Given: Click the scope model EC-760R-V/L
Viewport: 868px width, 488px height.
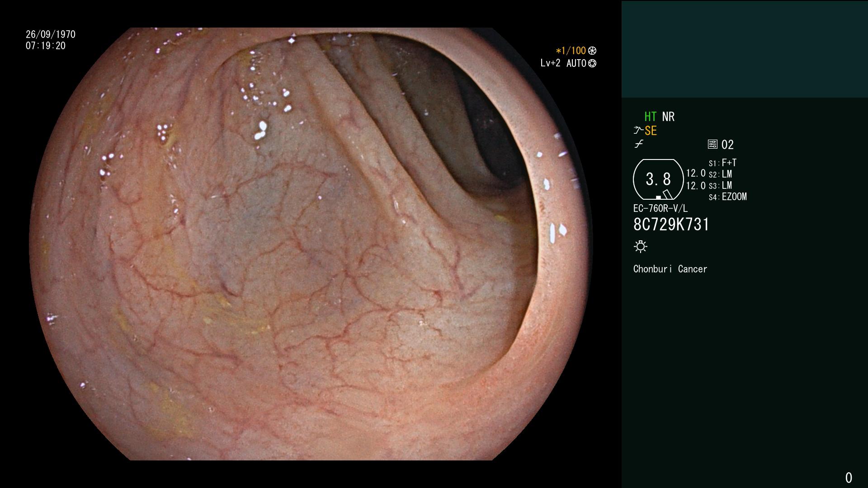Looking at the screenshot, I should coord(660,208).
